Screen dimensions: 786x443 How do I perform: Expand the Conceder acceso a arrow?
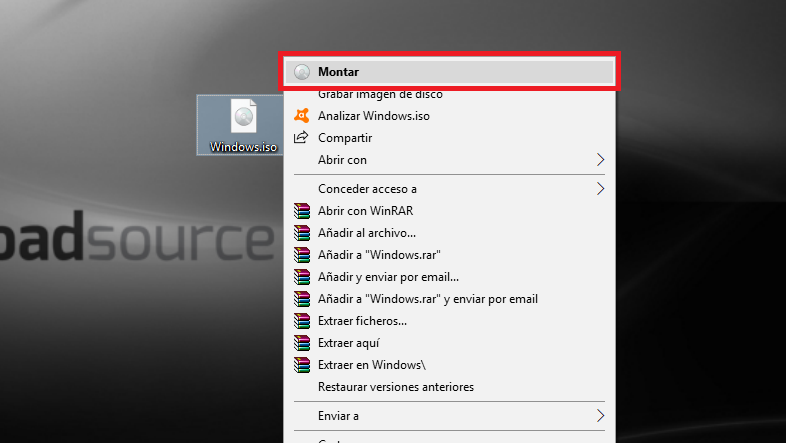(601, 189)
